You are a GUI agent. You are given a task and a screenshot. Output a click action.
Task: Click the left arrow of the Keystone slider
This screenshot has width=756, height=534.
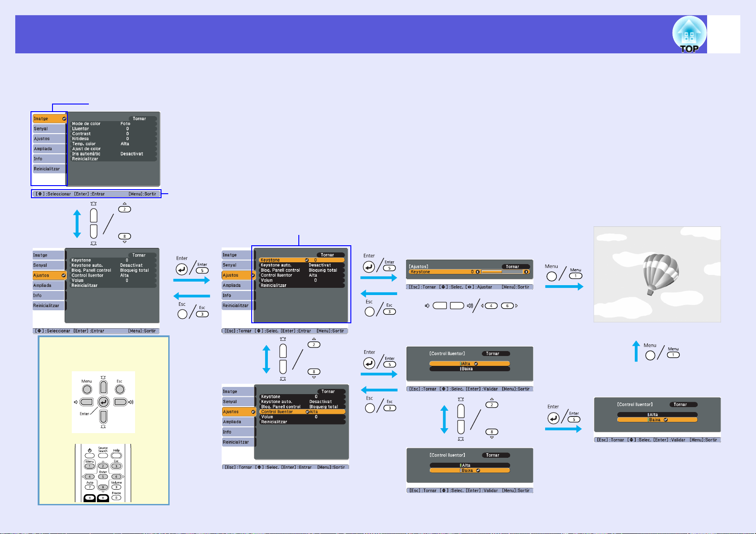(x=478, y=272)
